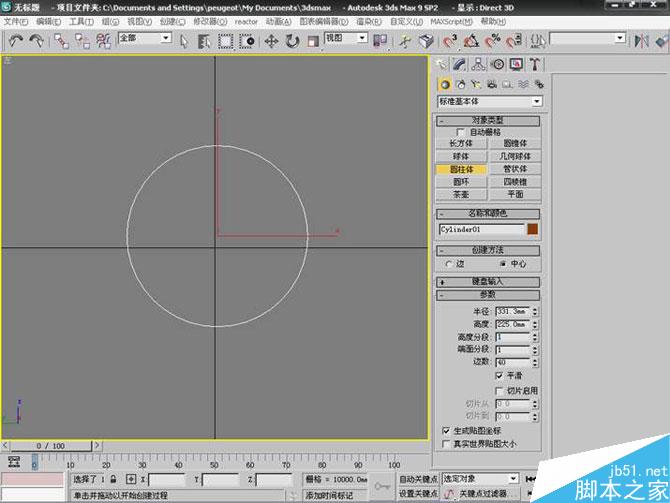Image resolution: width=670 pixels, height=503 pixels.
Task: Open the MAXScript(M) menu
Action: (451, 22)
